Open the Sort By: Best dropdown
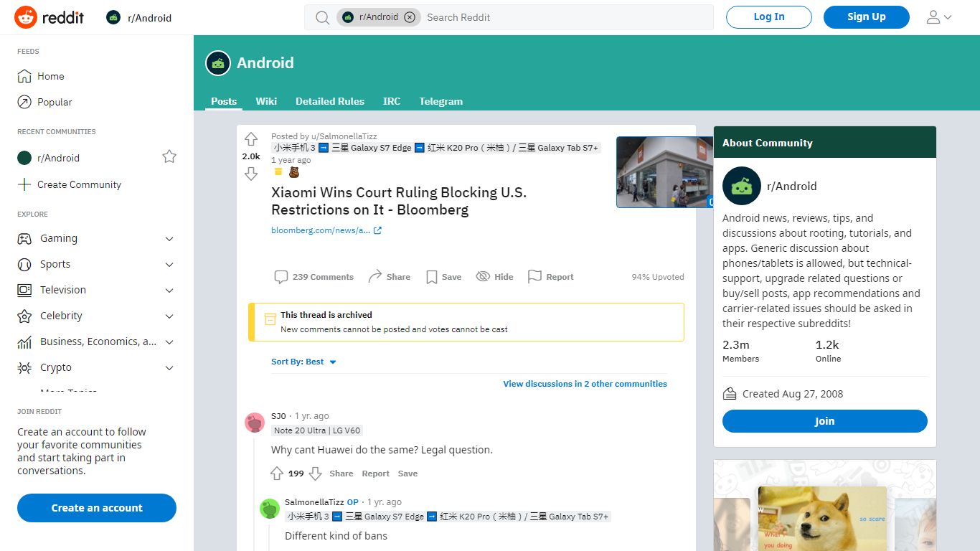Image resolution: width=980 pixels, height=551 pixels. tap(304, 362)
